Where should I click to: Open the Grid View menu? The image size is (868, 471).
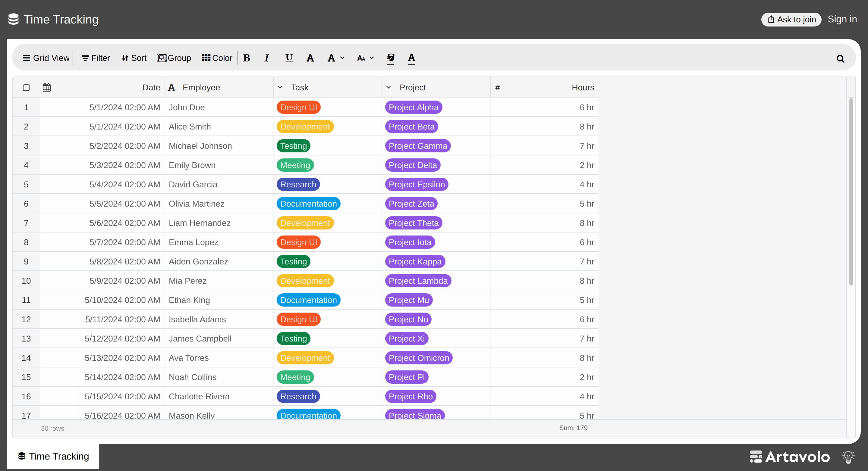[46, 58]
